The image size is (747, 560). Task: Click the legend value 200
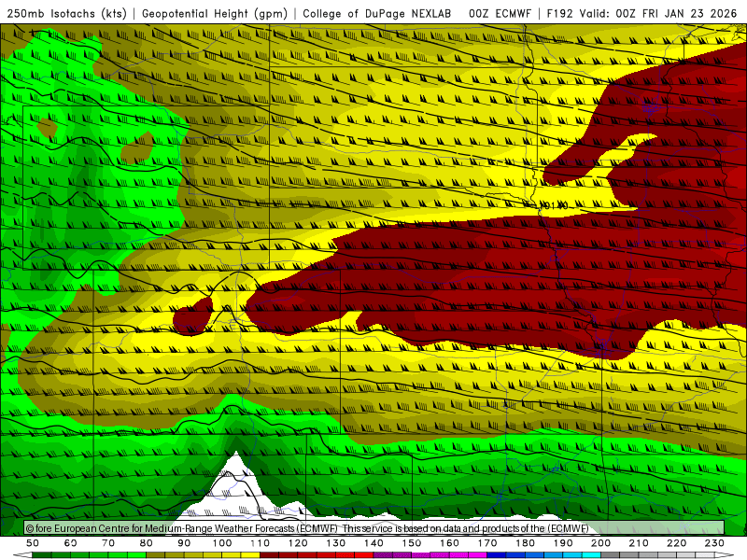click(x=601, y=543)
